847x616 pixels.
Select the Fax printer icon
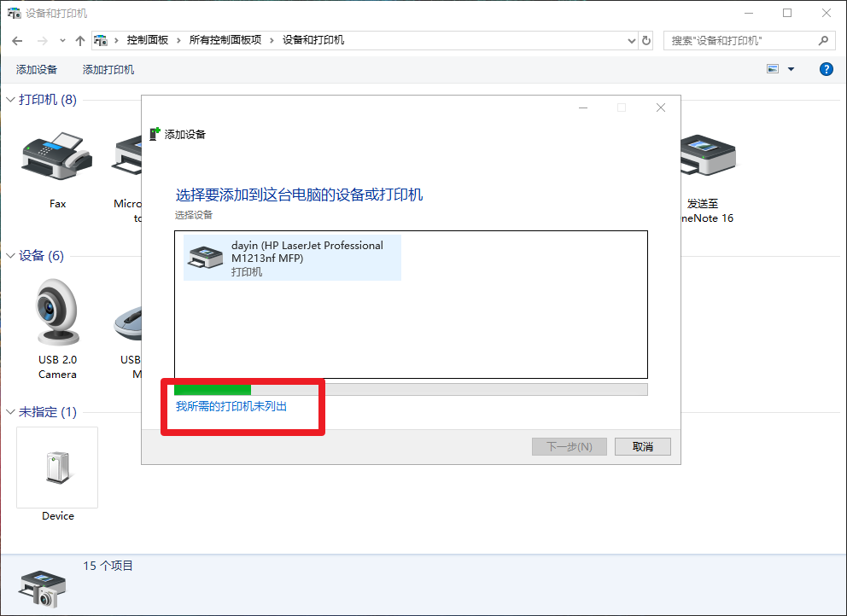point(57,156)
